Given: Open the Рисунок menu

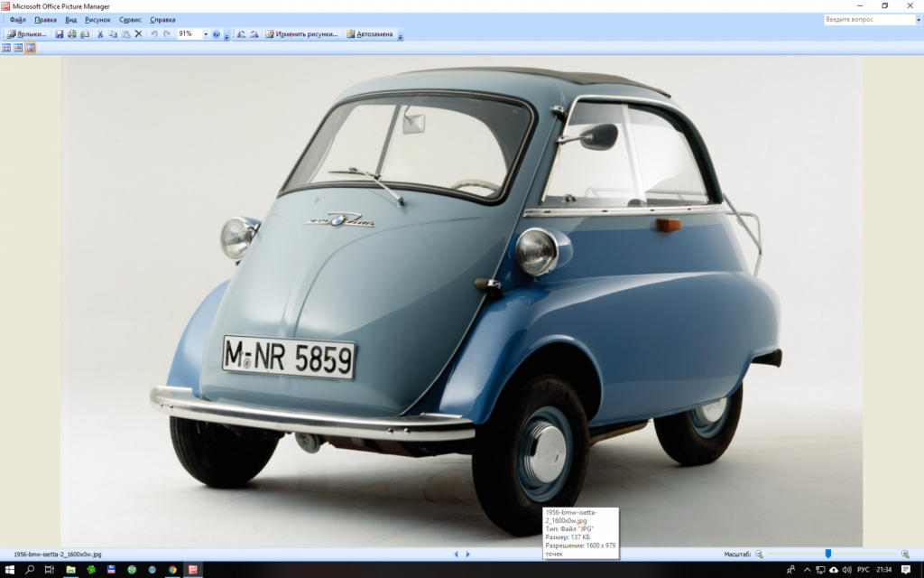Looking at the screenshot, I should pyautogui.click(x=97, y=19).
